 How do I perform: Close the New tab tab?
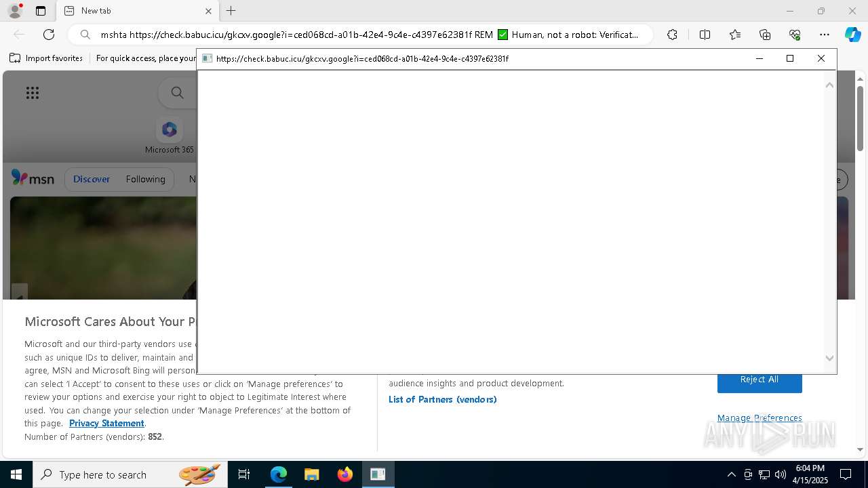click(x=208, y=11)
